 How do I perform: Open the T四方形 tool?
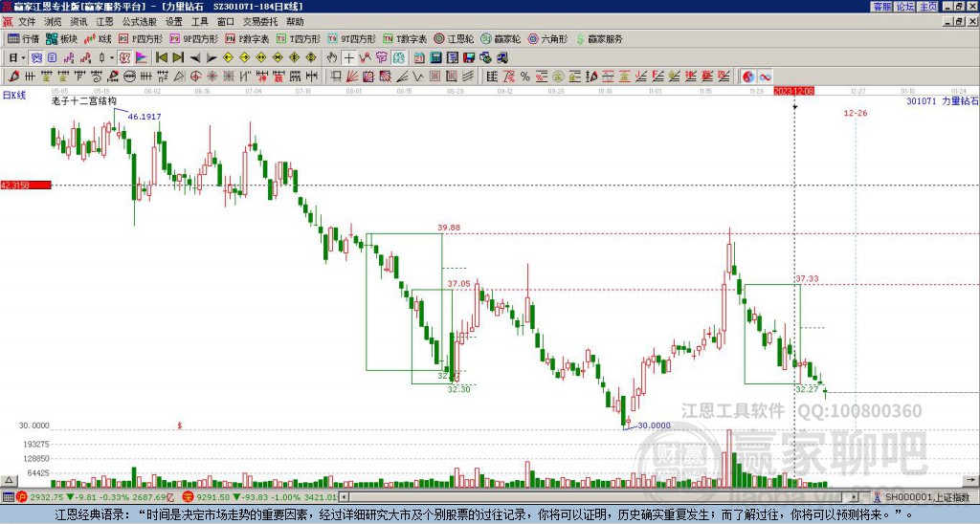(299, 38)
